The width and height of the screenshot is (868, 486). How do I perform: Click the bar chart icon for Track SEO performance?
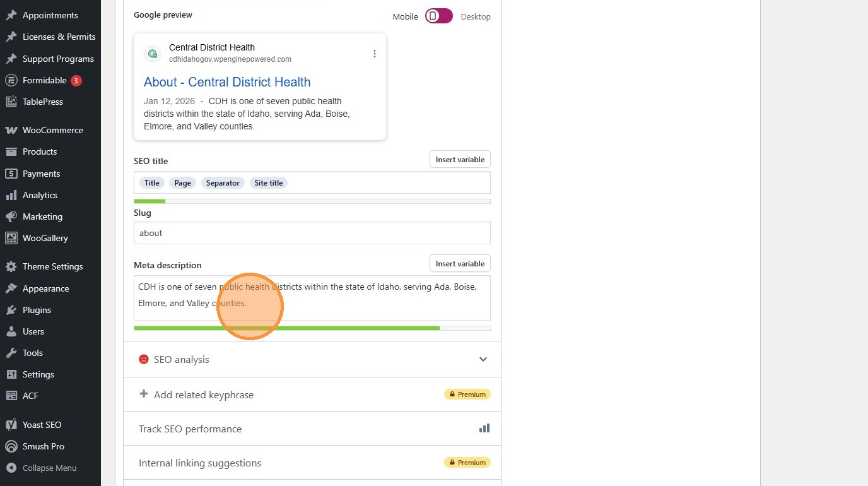click(484, 428)
